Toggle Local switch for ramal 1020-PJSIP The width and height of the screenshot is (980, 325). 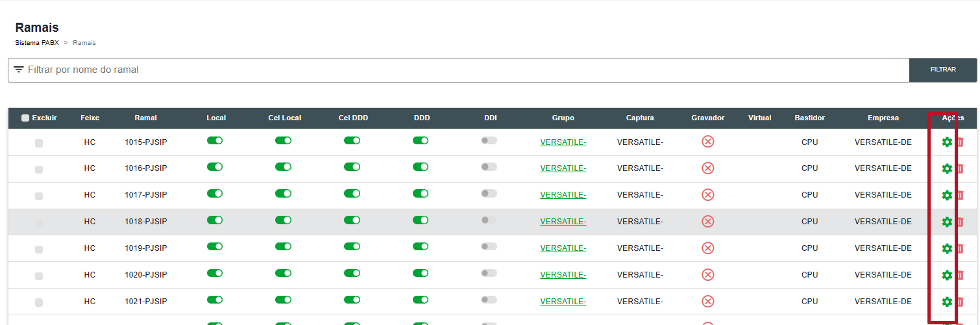pyautogui.click(x=215, y=274)
